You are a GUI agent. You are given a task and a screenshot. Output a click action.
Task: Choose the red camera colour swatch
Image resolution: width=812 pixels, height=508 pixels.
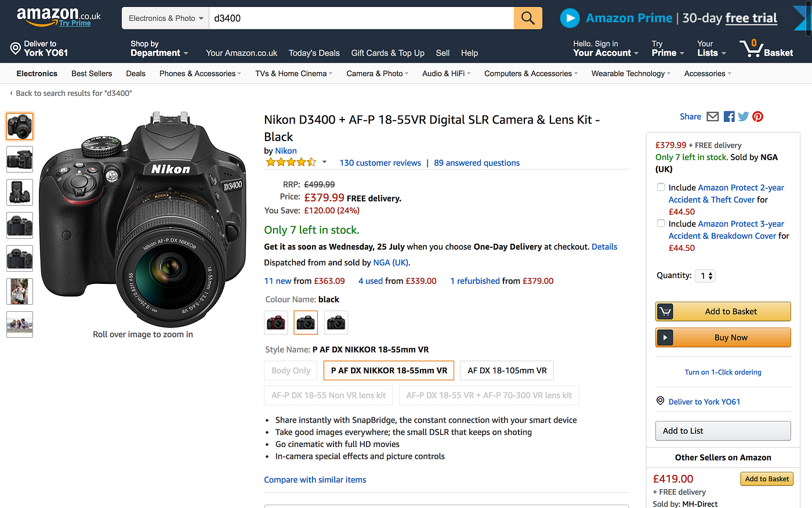point(276,322)
